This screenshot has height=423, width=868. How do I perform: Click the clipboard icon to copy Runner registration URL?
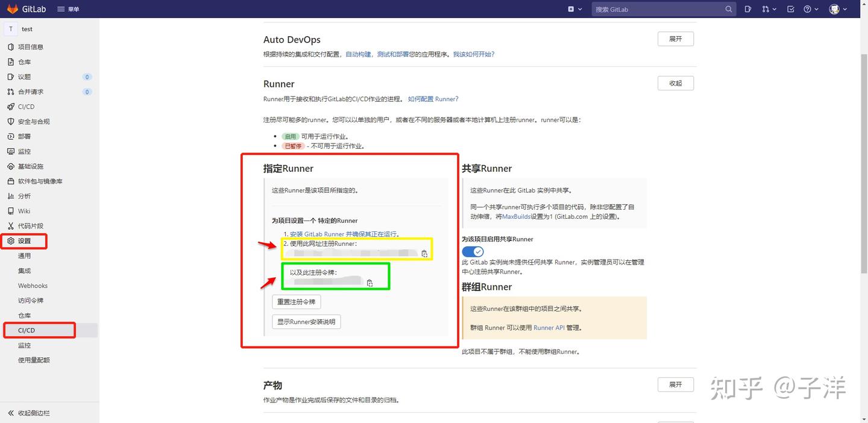tap(424, 254)
